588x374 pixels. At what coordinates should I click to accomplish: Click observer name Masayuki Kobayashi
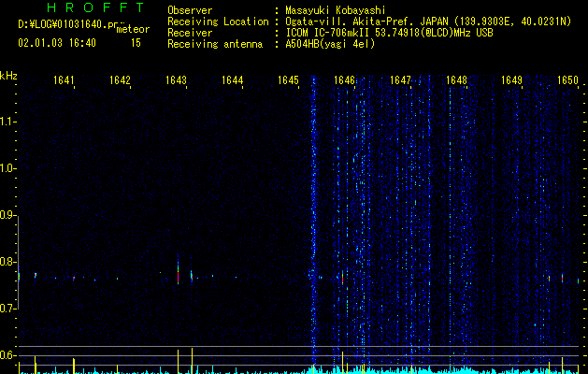[x=336, y=10]
